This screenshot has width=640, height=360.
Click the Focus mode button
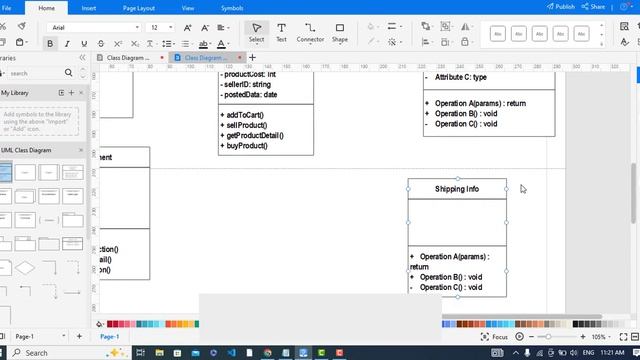coord(494,337)
